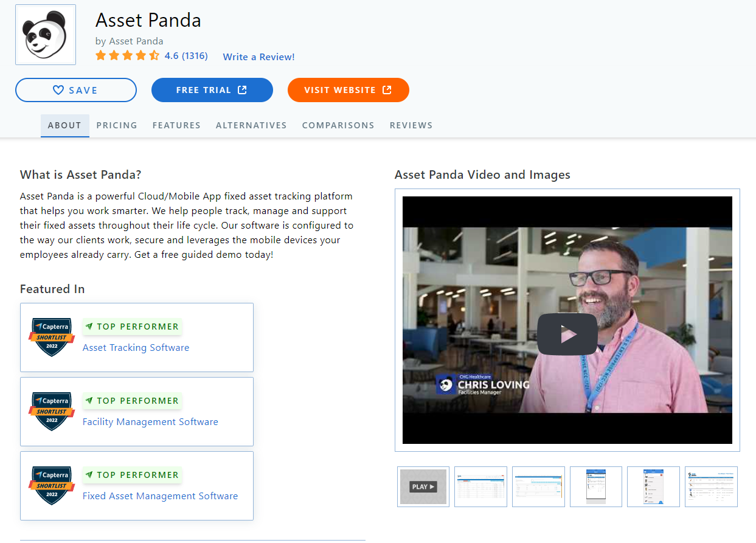Viewport: 756px width, 543px height.
Task: Start the FREE TRIAL
Action: click(x=212, y=90)
